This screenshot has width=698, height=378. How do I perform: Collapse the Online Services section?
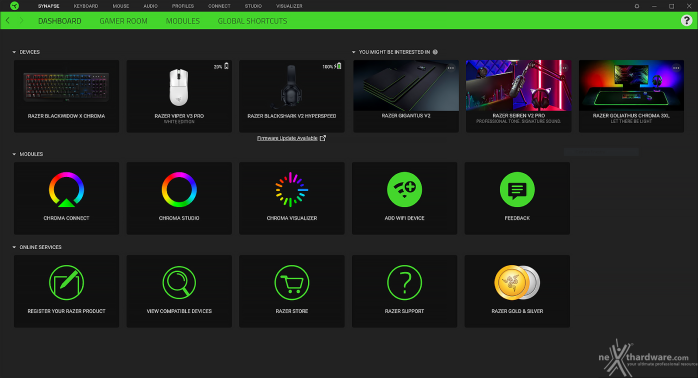[14, 247]
